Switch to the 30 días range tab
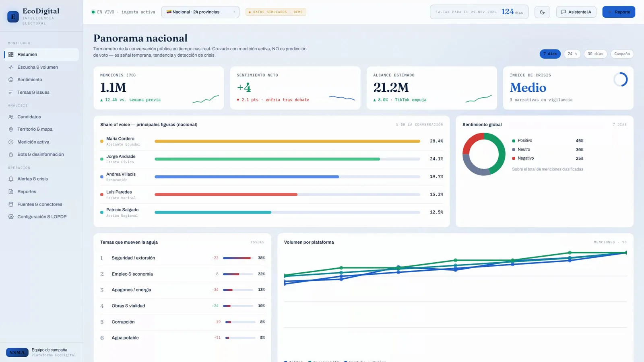This screenshot has width=644, height=362. (595, 54)
